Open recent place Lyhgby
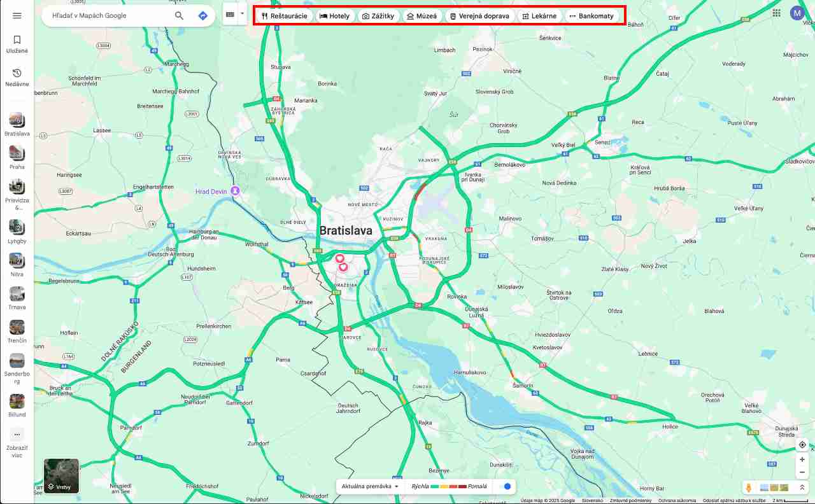The height and width of the screenshot is (504, 815). point(17,232)
